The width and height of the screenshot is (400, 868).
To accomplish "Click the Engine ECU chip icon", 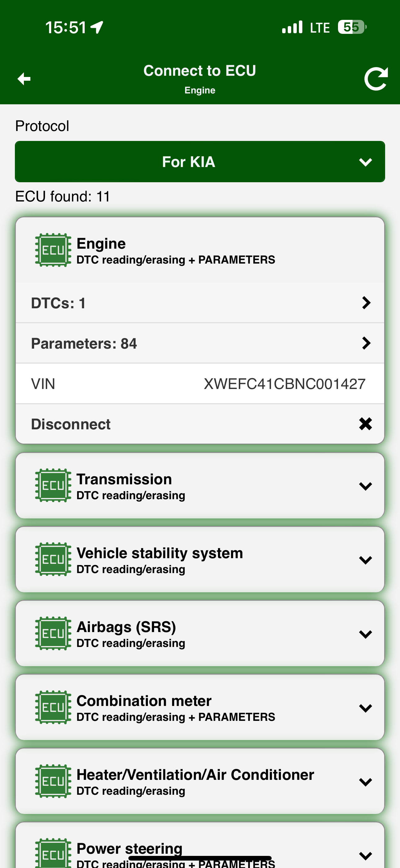I will (53, 250).
